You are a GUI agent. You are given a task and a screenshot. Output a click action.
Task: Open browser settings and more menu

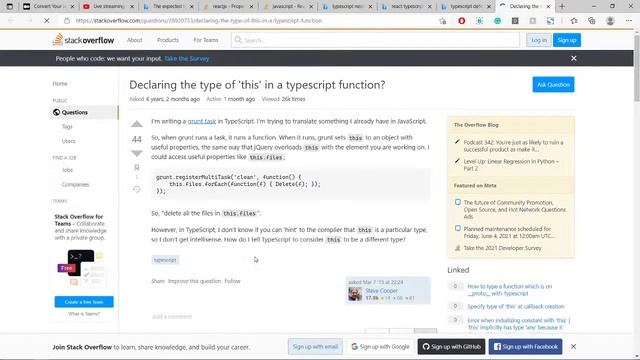tap(629, 20)
